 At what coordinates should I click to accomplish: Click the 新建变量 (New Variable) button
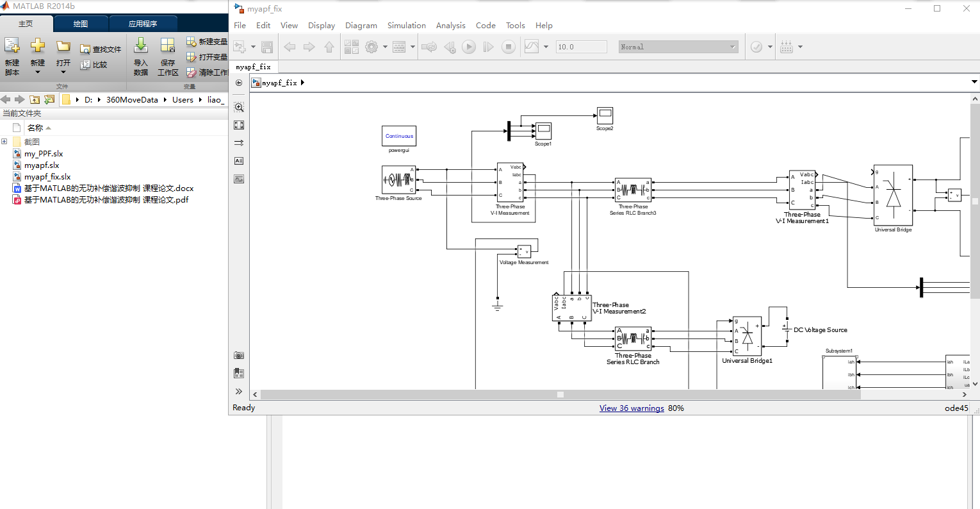[207, 42]
